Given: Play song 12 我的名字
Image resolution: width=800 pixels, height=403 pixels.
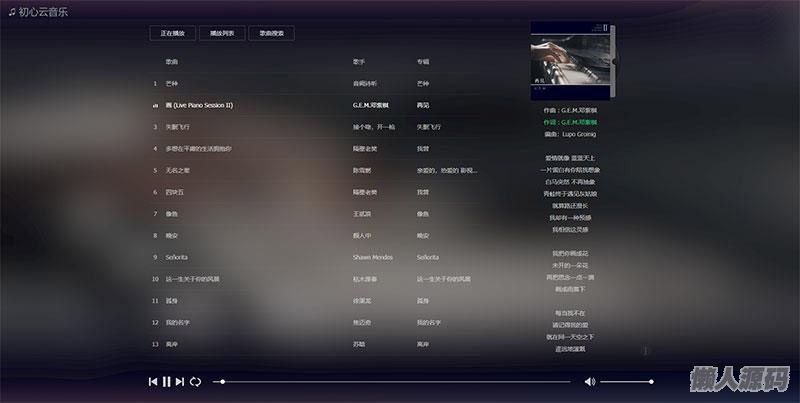Looking at the screenshot, I should click(x=178, y=323).
